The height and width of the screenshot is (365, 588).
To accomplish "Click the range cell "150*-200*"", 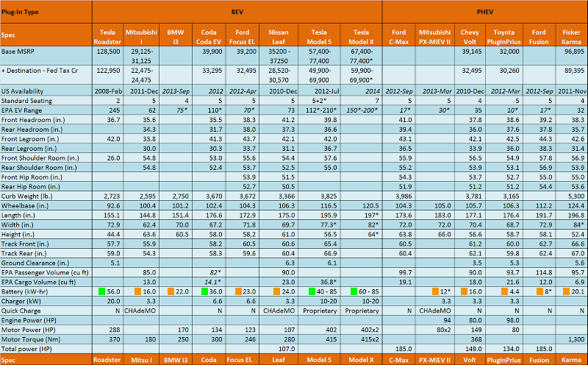I will (x=362, y=110).
